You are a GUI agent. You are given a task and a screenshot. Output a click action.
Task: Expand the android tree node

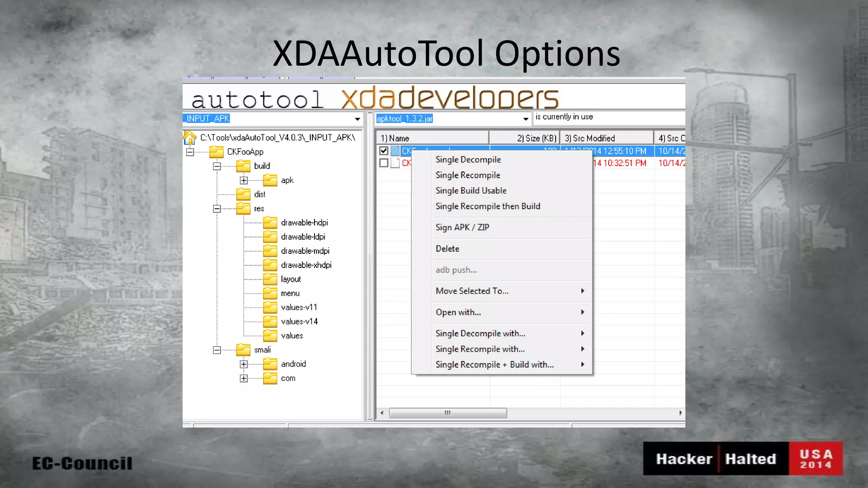[x=244, y=364]
